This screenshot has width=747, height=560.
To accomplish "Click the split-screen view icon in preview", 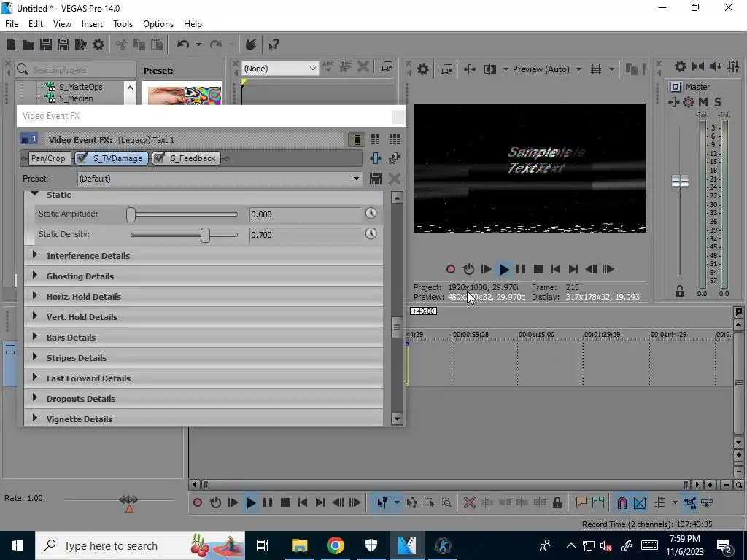I will point(489,69).
